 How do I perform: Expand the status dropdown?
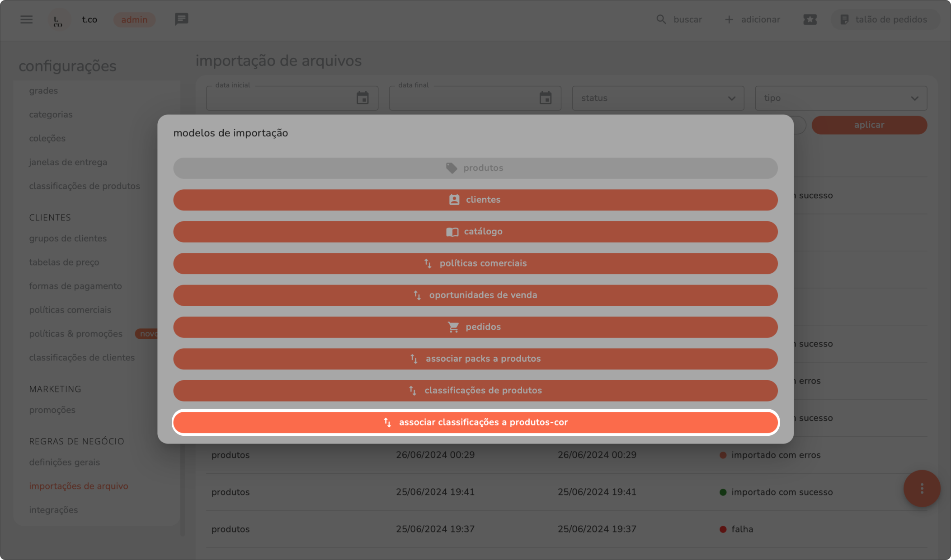pyautogui.click(x=658, y=98)
